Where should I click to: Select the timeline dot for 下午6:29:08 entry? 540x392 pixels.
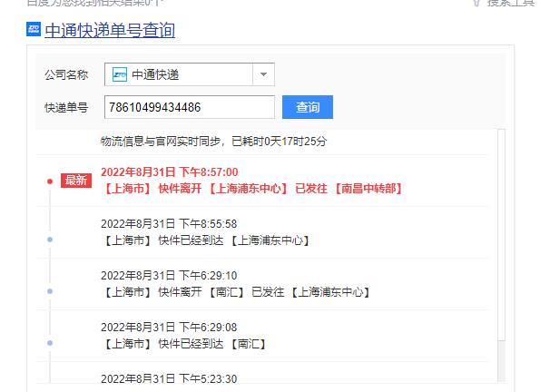50,343
